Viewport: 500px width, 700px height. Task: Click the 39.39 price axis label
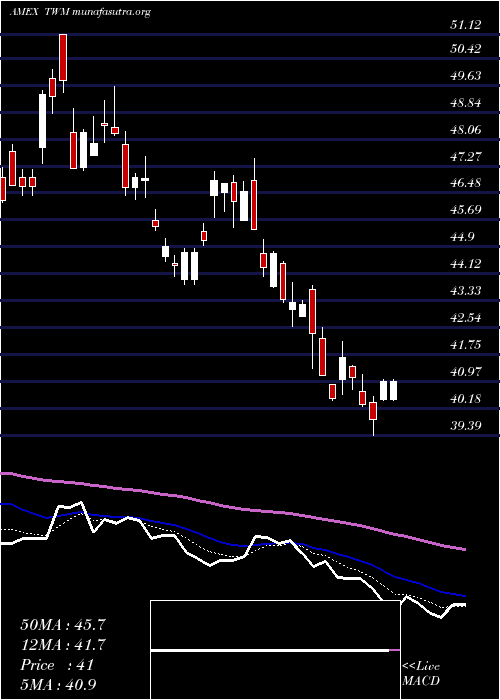click(x=466, y=425)
